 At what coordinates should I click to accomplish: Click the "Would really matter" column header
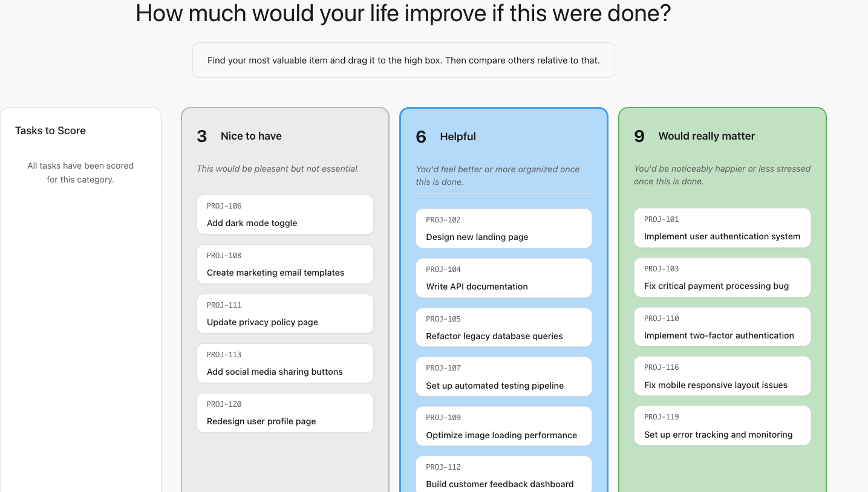pyautogui.click(x=706, y=136)
